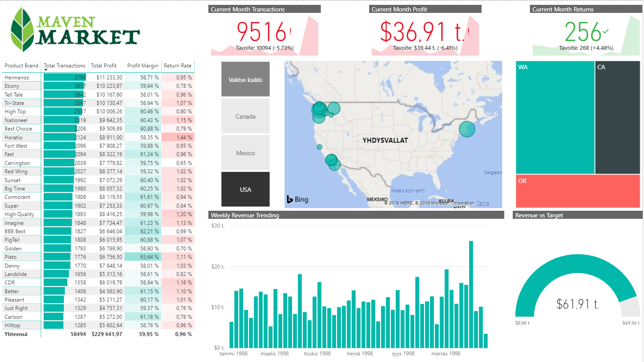Sort by Profit Margin column header
The width and height of the screenshot is (644, 362).
pos(143,66)
